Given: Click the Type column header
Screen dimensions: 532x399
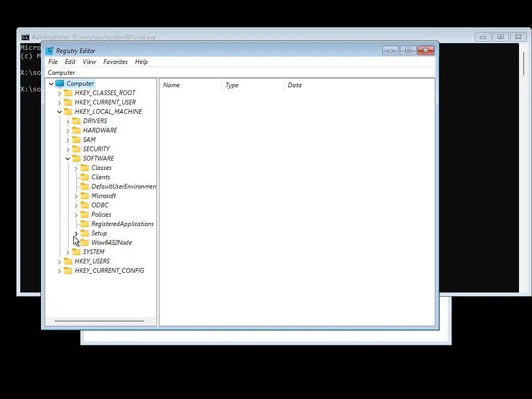Looking at the screenshot, I should [253, 85].
